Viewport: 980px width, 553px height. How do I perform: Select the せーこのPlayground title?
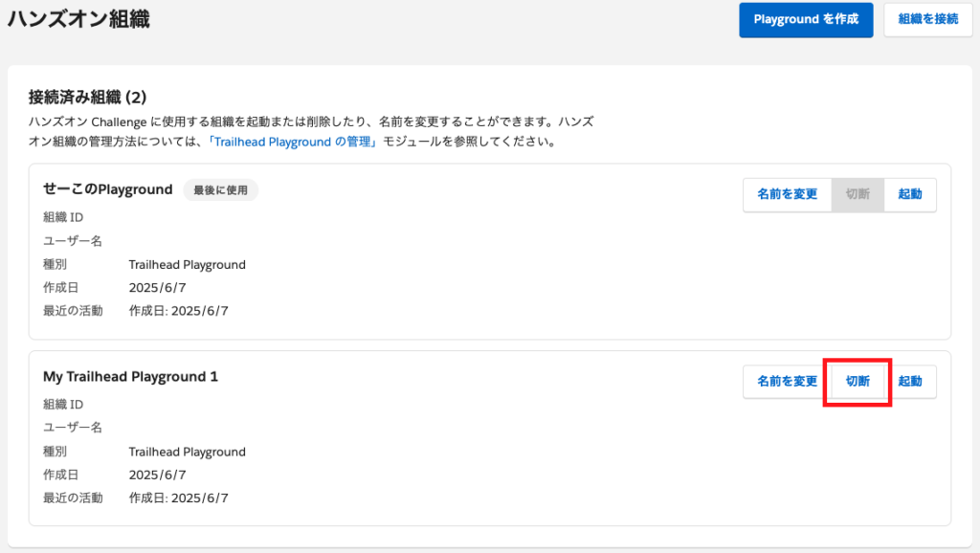point(107,189)
